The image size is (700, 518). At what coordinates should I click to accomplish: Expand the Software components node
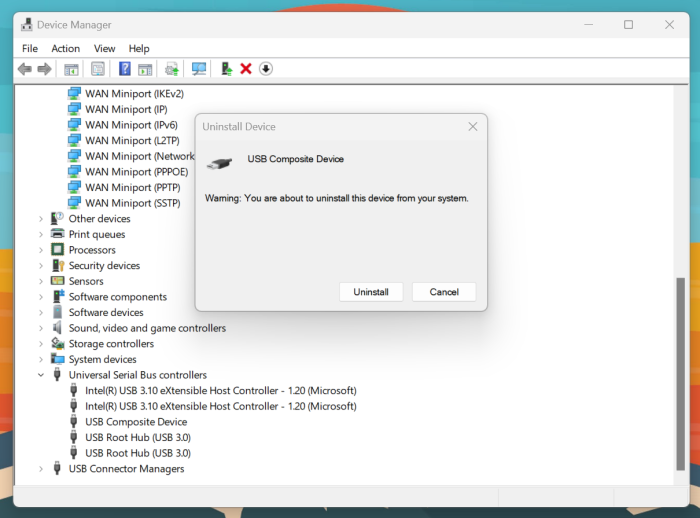click(x=41, y=297)
